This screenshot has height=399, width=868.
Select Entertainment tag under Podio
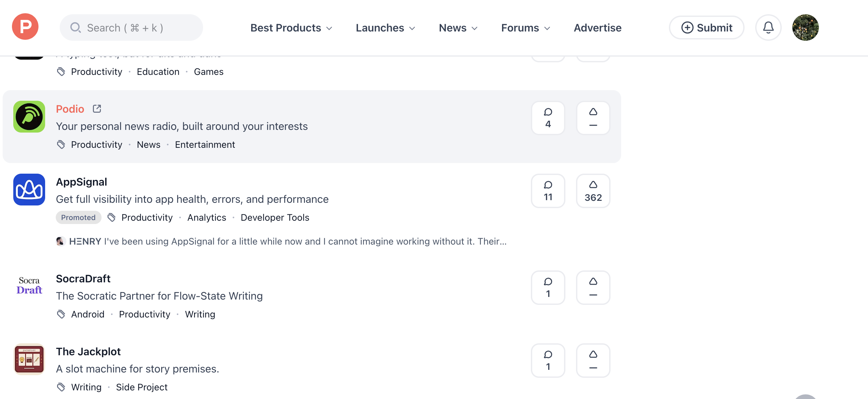click(205, 145)
